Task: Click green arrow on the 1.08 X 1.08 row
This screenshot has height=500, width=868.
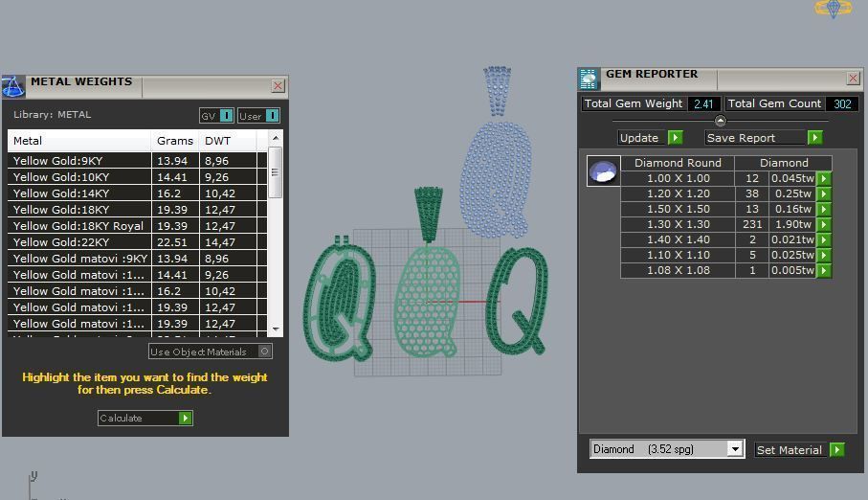Action: coord(824,270)
